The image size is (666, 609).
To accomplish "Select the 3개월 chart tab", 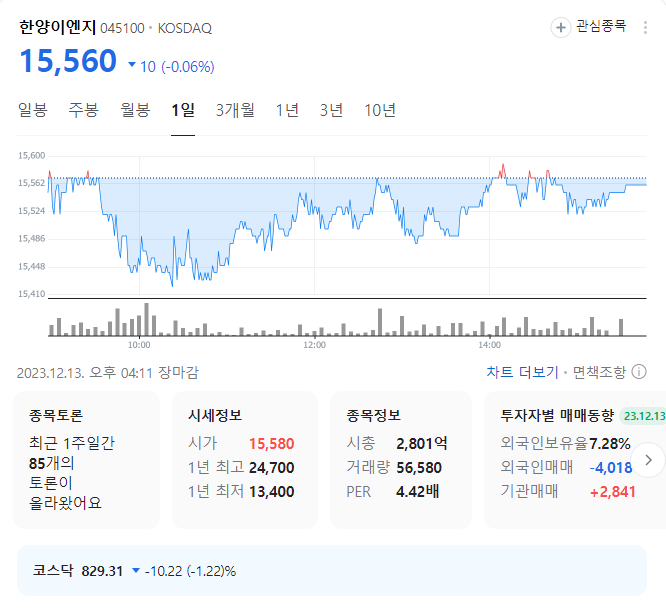I will [x=235, y=110].
